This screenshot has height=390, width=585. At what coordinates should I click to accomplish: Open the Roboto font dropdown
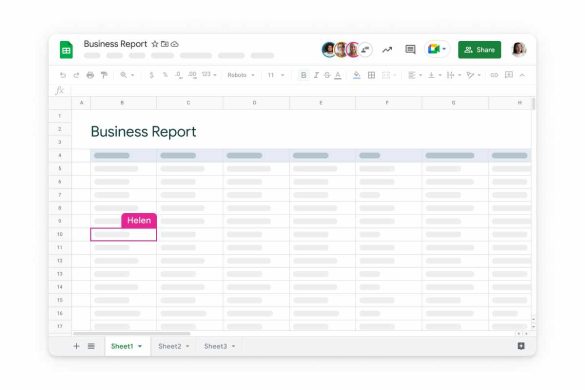241,75
